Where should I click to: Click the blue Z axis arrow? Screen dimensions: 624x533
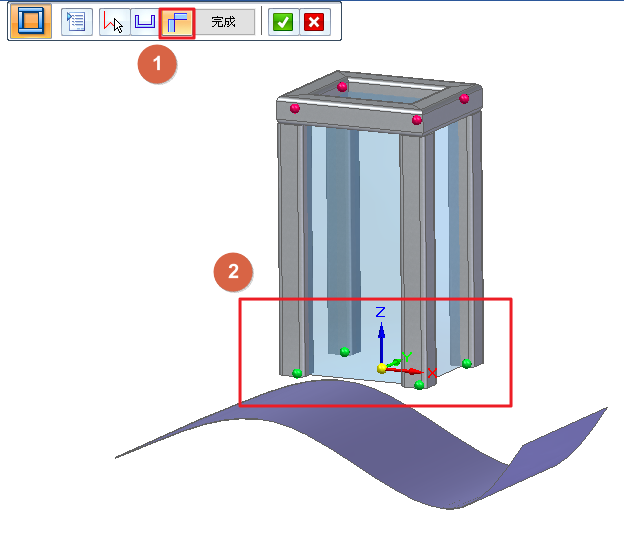tap(381, 342)
